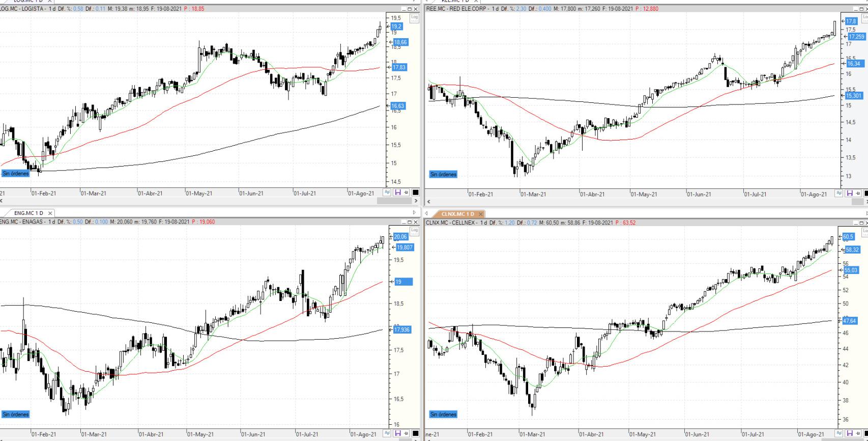The image size is (868, 441).
Task: Click black color swatch under LOGISTA chart
Action: [x=415, y=192]
